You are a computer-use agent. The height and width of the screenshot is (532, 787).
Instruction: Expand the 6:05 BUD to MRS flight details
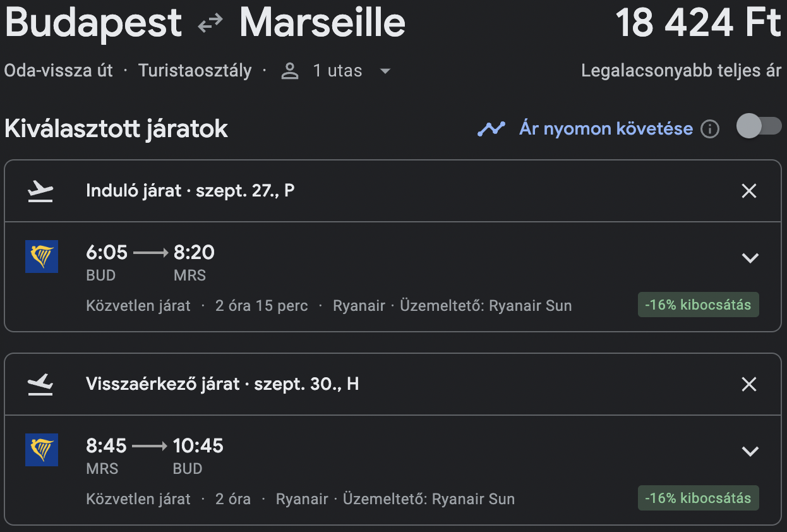[750, 258]
